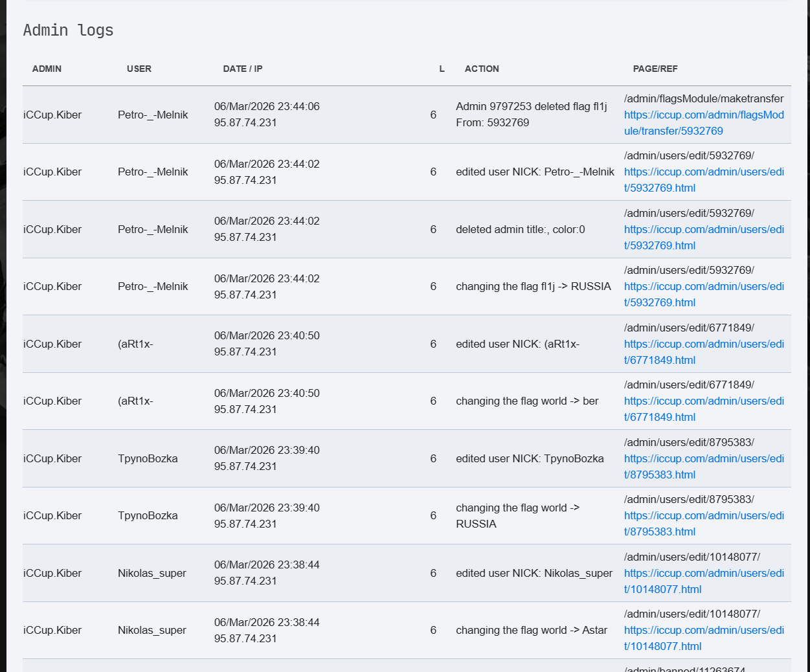The height and width of the screenshot is (672, 810).
Task: Click the DATE / IP column header
Action: click(x=243, y=69)
